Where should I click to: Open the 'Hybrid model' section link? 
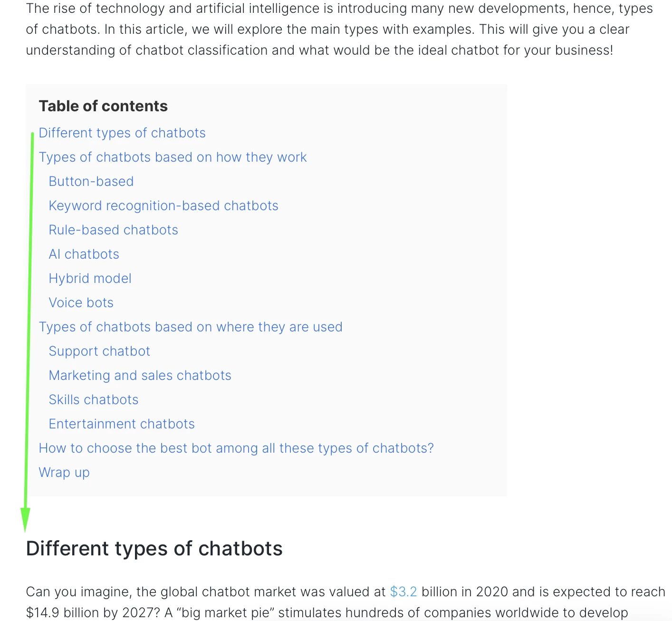(90, 279)
